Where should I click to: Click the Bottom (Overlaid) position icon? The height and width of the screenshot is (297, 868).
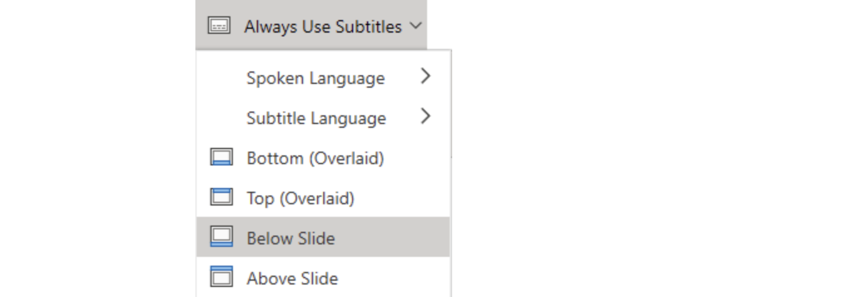tap(221, 158)
